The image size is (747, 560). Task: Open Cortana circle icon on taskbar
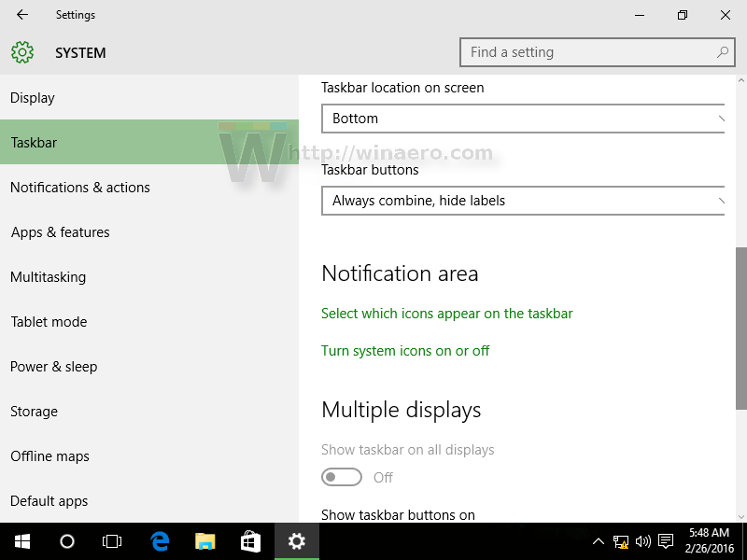pos(67,541)
